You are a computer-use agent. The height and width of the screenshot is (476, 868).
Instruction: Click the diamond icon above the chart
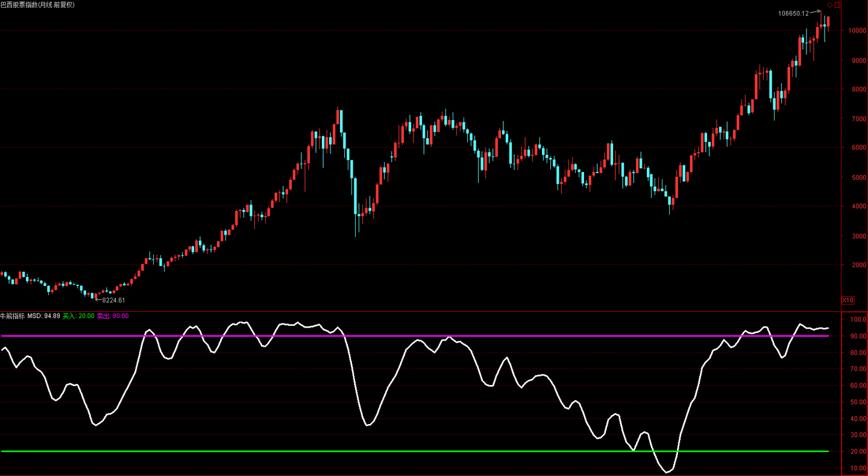tap(829, 5)
